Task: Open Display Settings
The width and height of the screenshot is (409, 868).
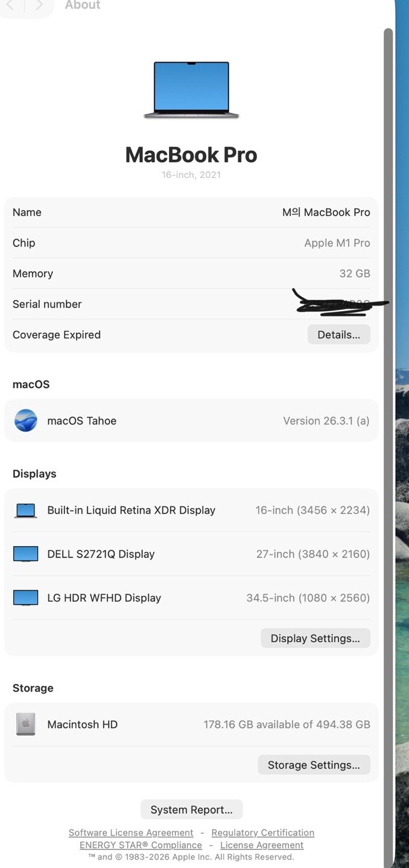Action: [315, 638]
